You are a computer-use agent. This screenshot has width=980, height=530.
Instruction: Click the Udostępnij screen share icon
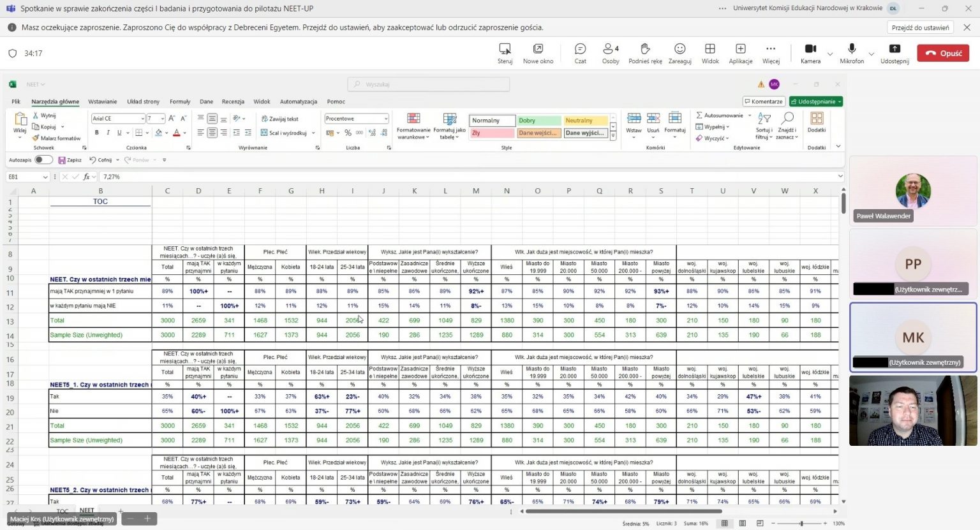(x=895, y=50)
